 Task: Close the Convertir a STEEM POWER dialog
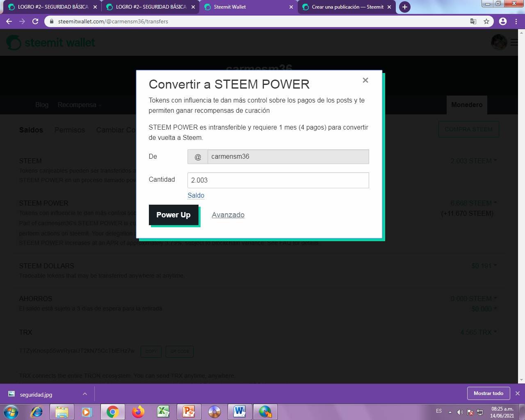coord(365,80)
